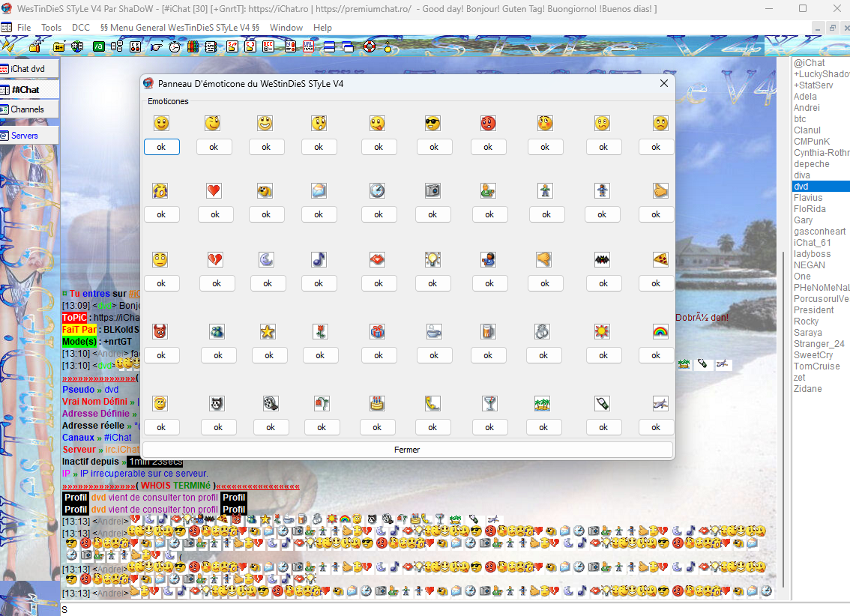Open the Window menu
The height and width of the screenshot is (616, 850).
click(286, 28)
